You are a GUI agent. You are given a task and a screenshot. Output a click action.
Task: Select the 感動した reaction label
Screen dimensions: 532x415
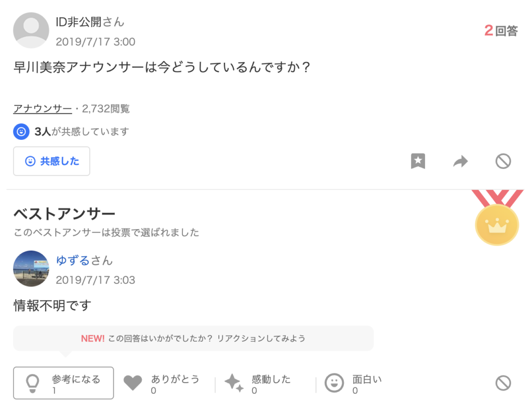point(271,379)
